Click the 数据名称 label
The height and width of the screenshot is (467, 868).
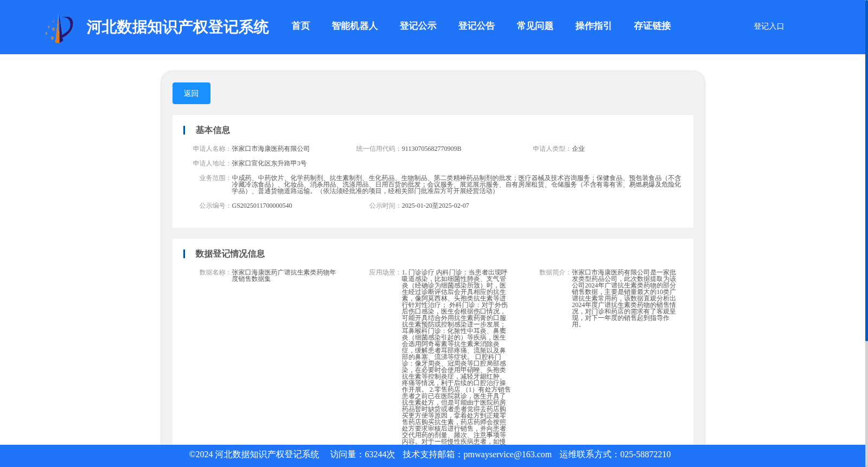tap(214, 272)
